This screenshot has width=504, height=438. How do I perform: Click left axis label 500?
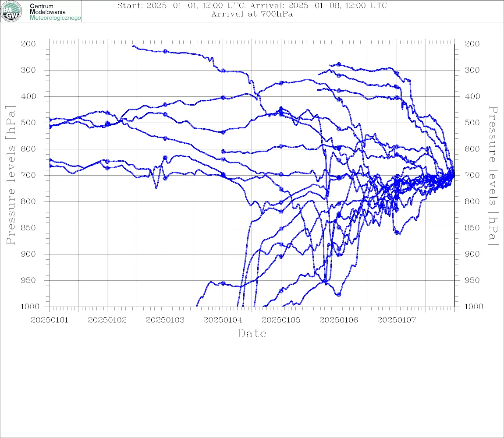(x=28, y=123)
